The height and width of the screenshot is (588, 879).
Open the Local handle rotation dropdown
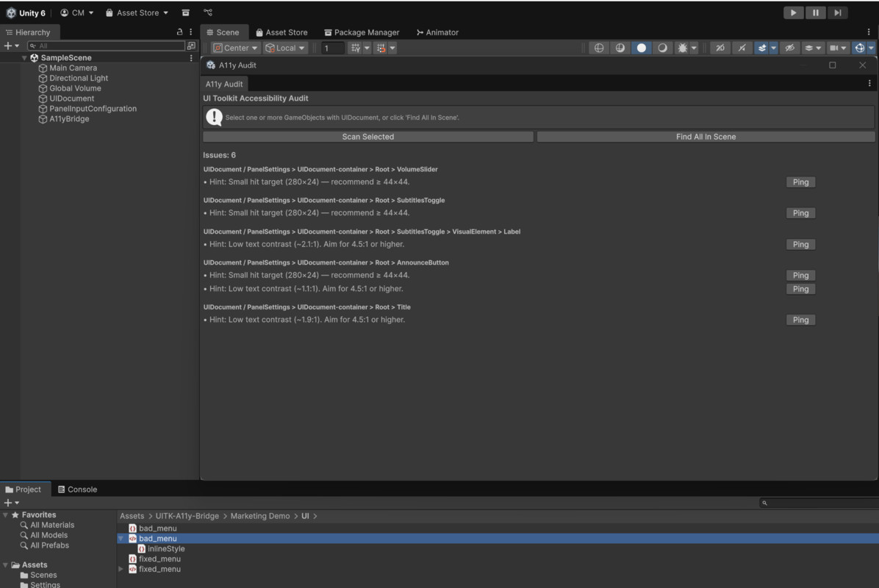coord(285,47)
